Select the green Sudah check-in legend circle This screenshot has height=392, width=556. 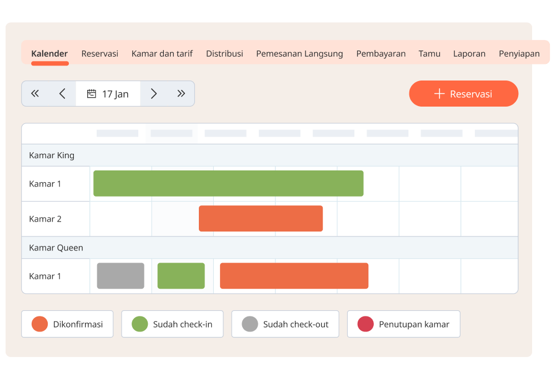click(139, 324)
